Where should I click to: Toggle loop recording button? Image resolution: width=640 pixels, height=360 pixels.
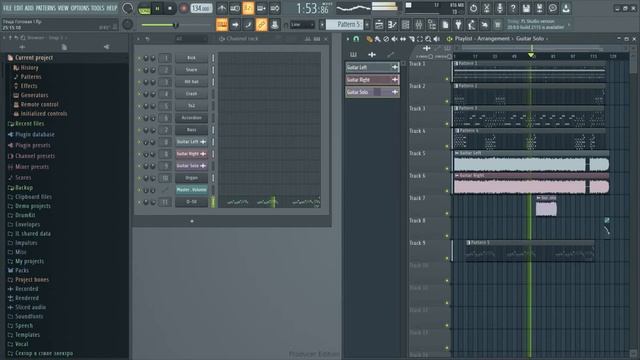pyautogui.click(x=275, y=8)
